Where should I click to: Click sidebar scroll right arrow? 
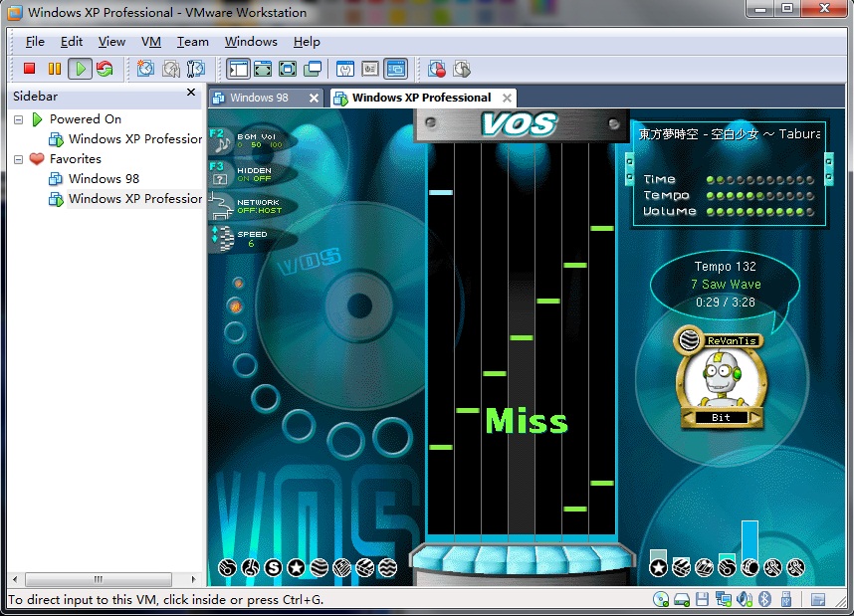[193, 579]
